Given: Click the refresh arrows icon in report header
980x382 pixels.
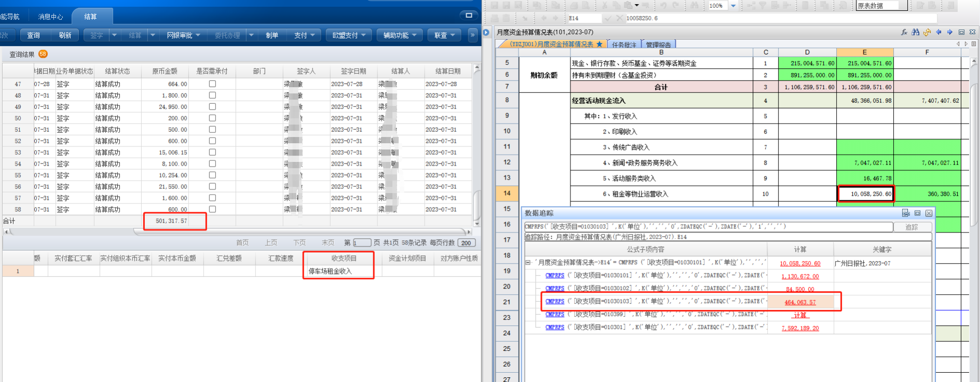Looking at the screenshot, I should click(927, 32).
